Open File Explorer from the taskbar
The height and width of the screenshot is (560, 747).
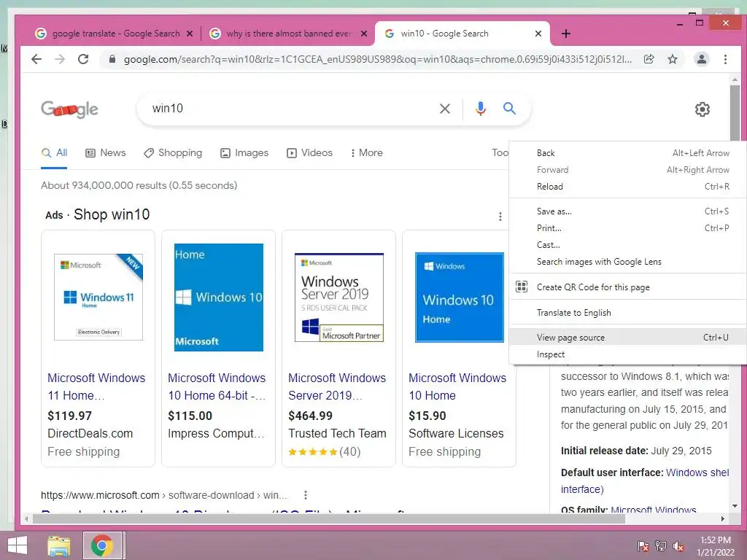pyautogui.click(x=58, y=545)
